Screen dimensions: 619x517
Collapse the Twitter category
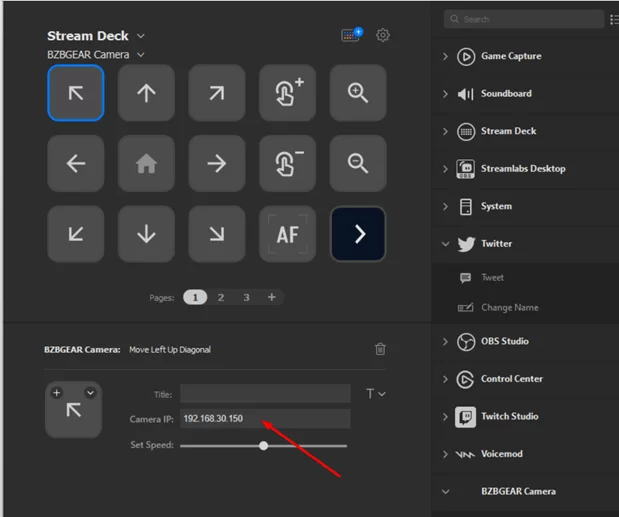(x=445, y=244)
